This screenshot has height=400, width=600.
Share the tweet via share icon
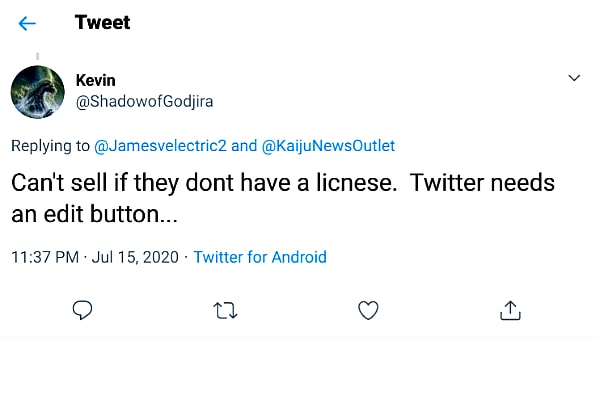pyautogui.click(x=510, y=311)
